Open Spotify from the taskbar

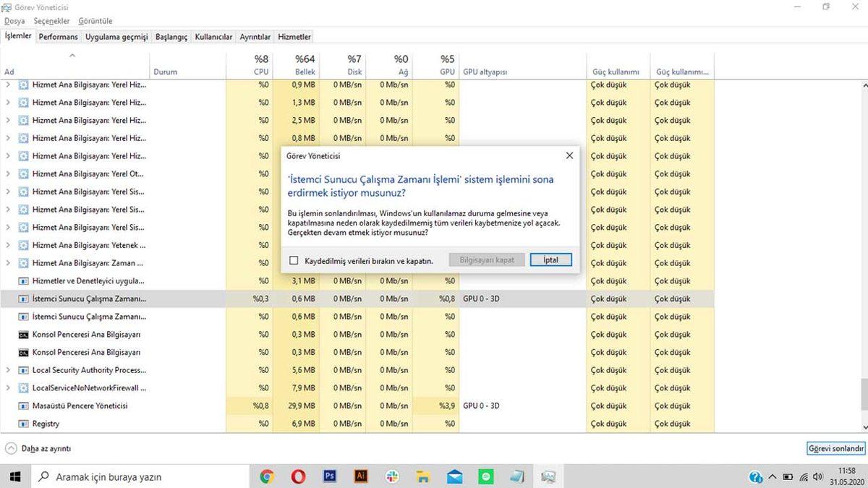(485, 476)
